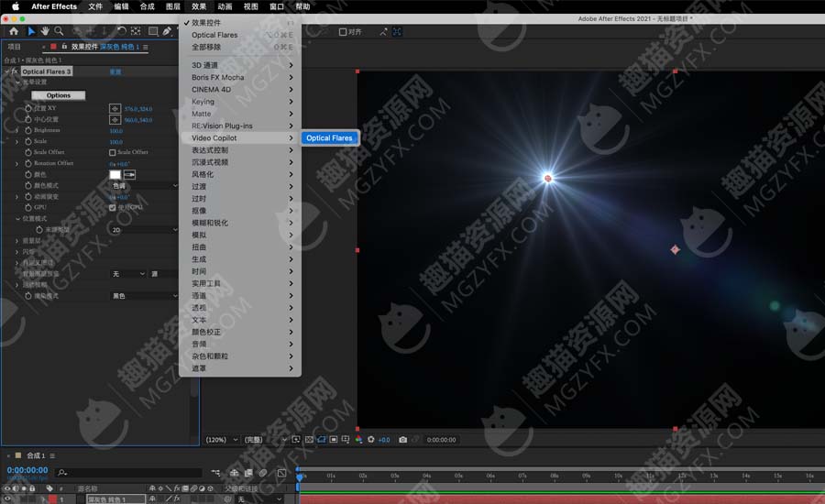Click the blue 重置 link for Optical Flares
This screenshot has width=825, height=504.
click(115, 71)
